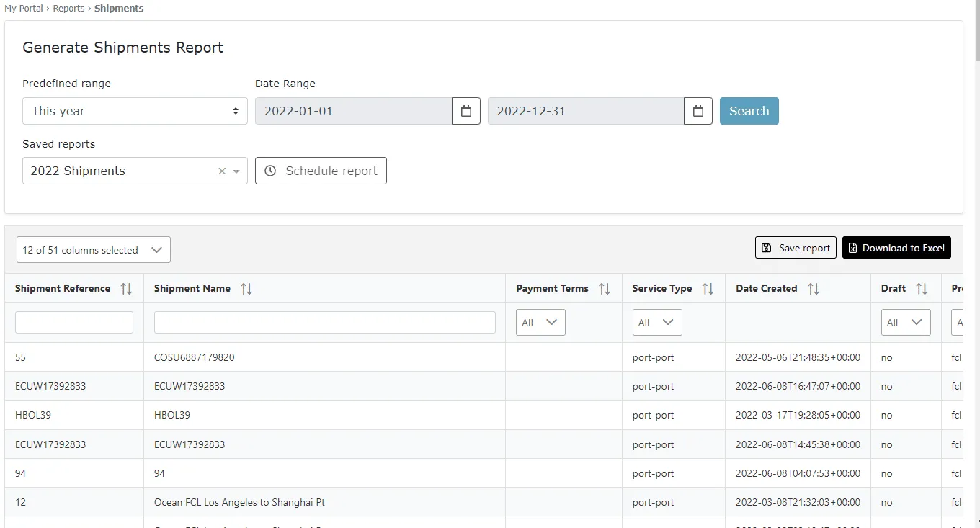Go to My Portal breadcrumb

24,9
